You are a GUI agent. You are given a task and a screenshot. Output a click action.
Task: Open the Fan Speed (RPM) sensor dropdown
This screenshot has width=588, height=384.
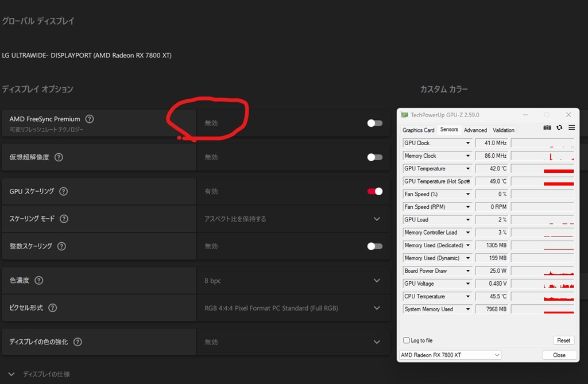point(467,207)
